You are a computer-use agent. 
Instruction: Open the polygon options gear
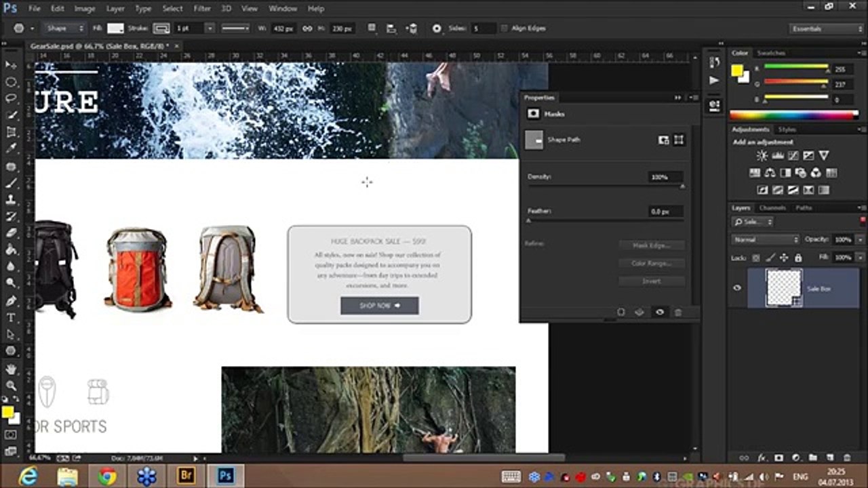(437, 28)
